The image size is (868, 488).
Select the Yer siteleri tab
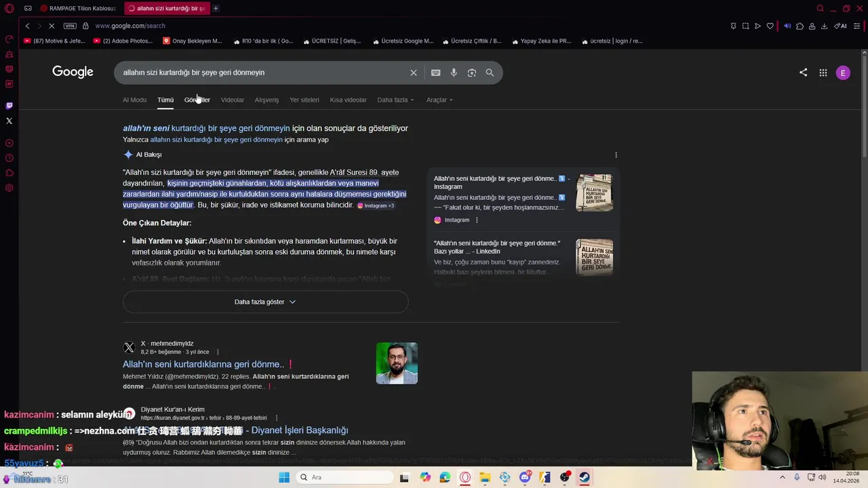pyautogui.click(x=304, y=100)
